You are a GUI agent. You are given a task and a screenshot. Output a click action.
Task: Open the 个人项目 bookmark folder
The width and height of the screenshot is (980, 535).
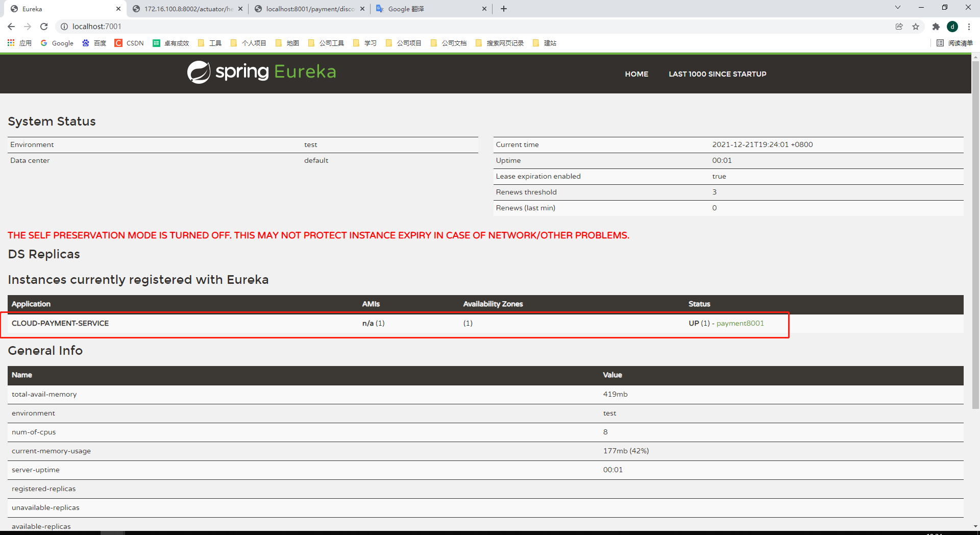click(249, 43)
